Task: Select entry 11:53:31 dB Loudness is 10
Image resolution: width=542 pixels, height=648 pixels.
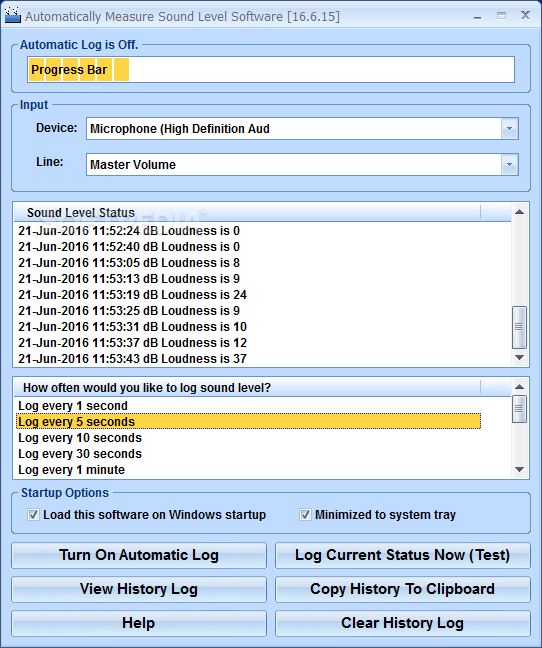Action: pos(248,327)
